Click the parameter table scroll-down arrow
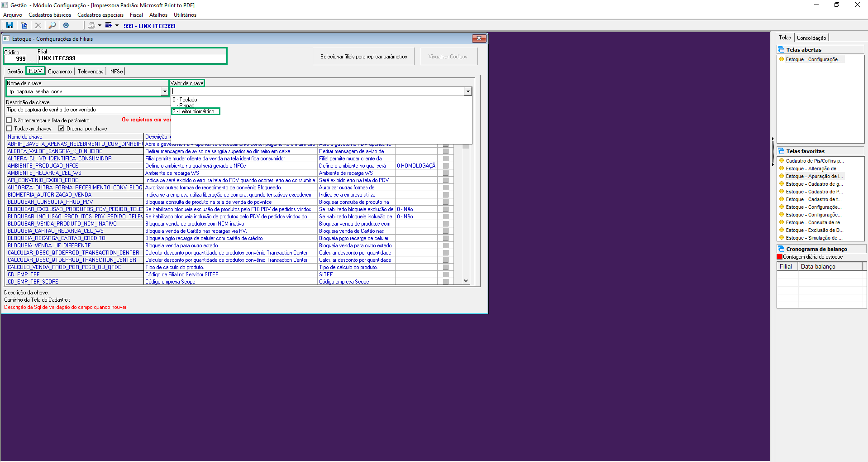Viewport: 868px width, 462px height. (x=466, y=281)
